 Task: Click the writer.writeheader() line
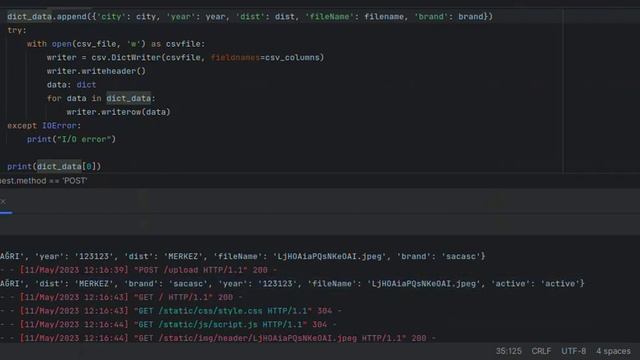pyautogui.click(x=96, y=71)
